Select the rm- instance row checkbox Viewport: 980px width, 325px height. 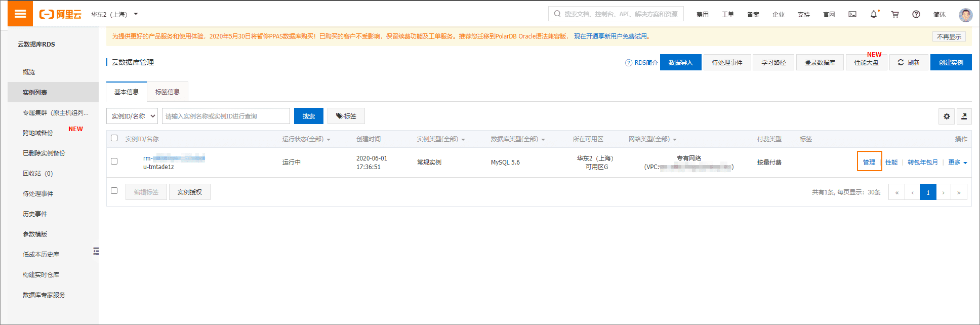coord(114,161)
